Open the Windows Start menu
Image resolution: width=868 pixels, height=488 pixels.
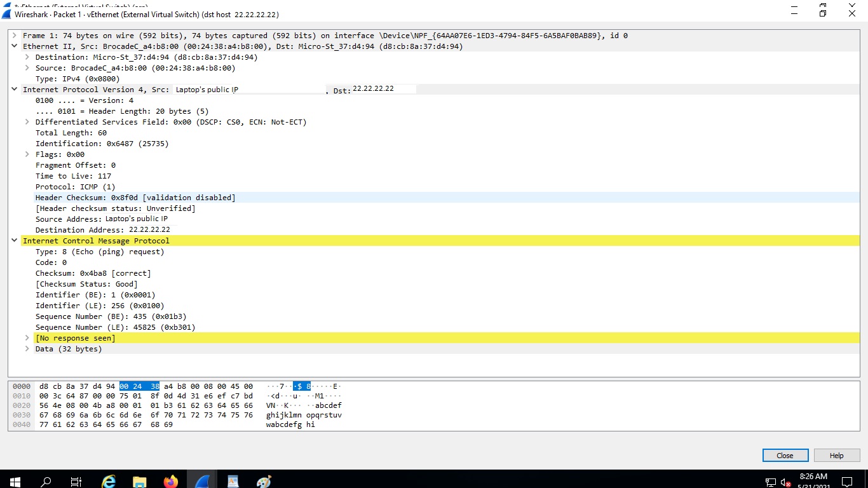[x=15, y=482]
